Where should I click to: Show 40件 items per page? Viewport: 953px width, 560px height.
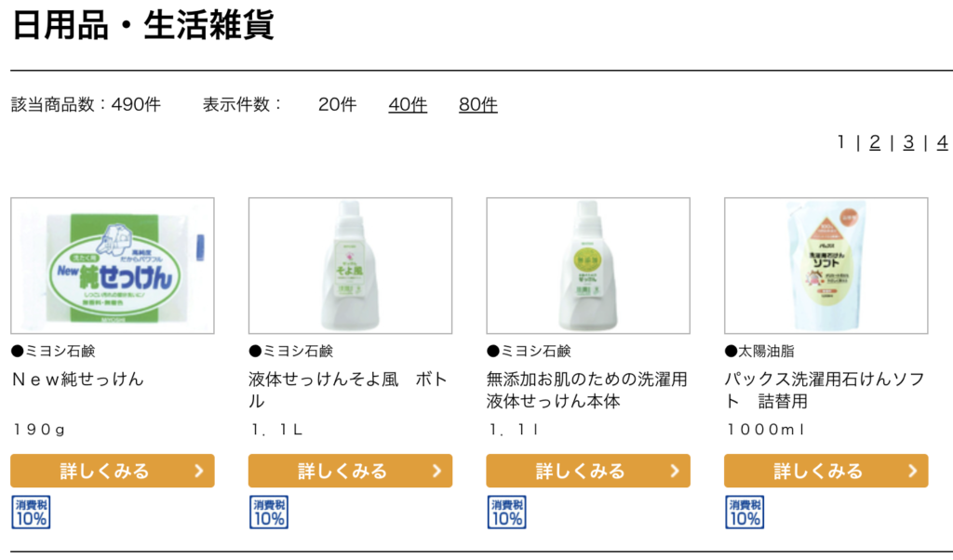[408, 104]
